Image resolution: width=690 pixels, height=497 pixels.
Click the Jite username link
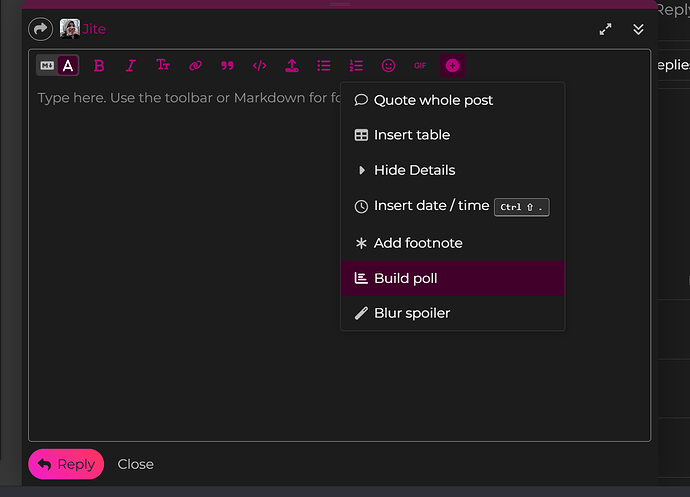(94, 29)
